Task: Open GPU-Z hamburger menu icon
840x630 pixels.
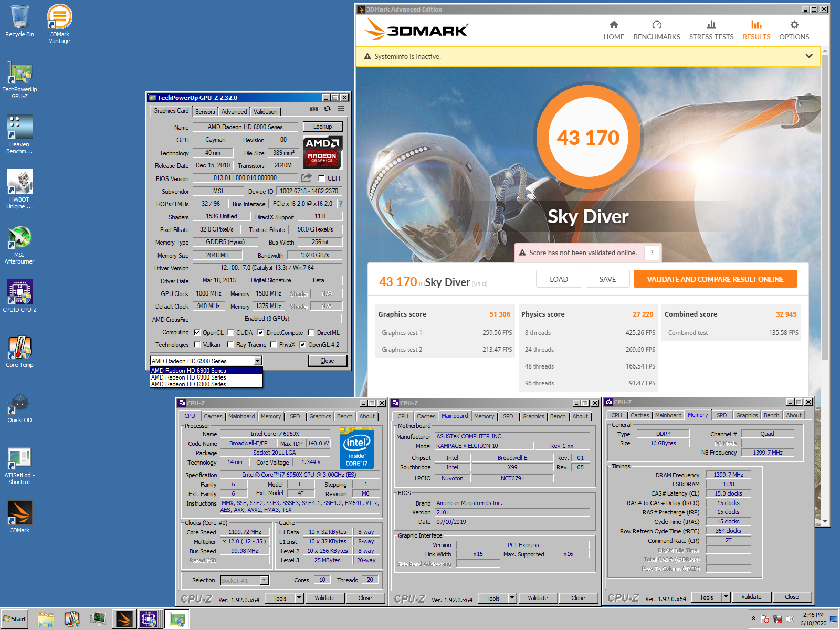Action: point(341,109)
